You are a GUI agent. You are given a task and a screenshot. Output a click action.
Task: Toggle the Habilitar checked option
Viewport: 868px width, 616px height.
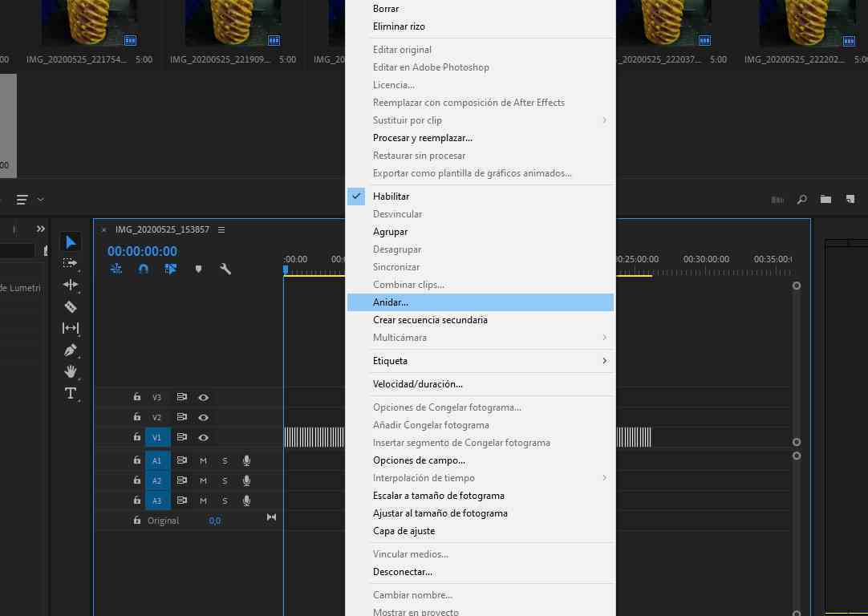(481, 197)
